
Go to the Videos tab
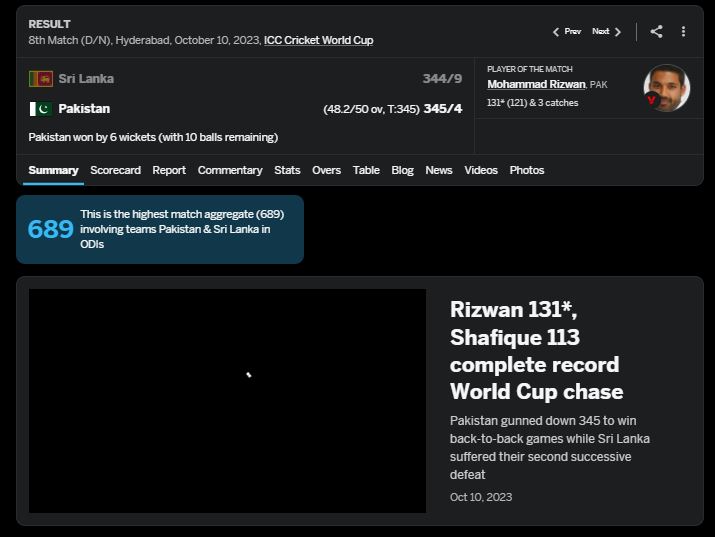[481, 170]
